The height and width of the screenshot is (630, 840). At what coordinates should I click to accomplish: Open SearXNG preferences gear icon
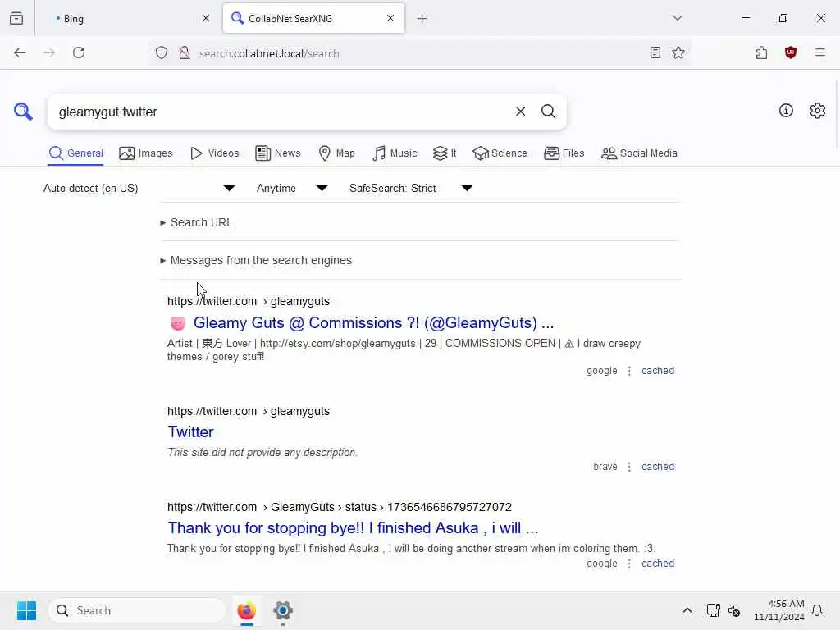click(817, 111)
